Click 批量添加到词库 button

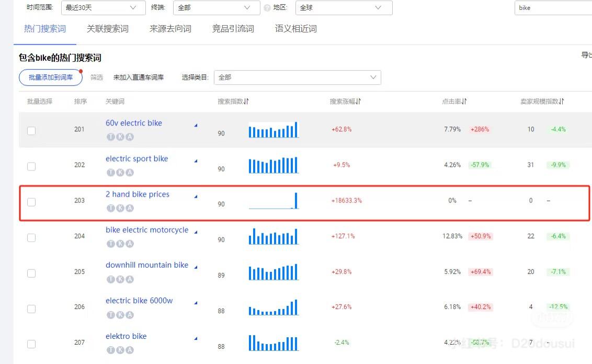(51, 77)
